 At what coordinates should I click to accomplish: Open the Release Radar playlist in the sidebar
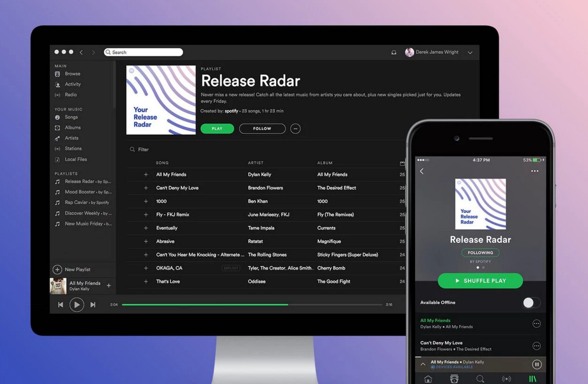pyautogui.click(x=83, y=182)
